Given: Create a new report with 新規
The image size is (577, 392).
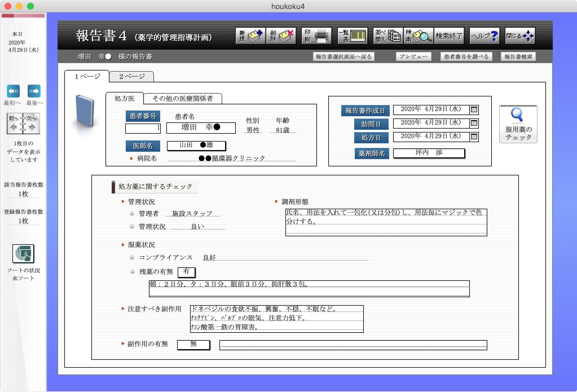Looking at the screenshot, I should point(250,36).
